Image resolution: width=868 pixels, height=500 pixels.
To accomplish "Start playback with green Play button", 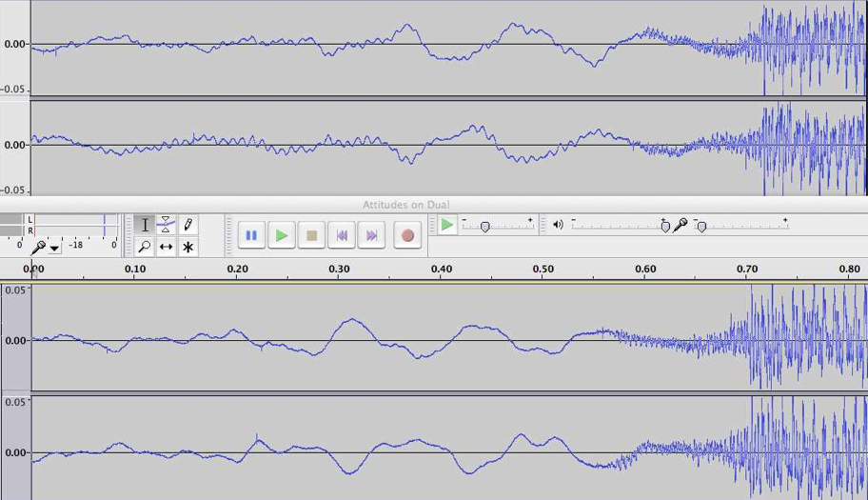I will point(281,235).
